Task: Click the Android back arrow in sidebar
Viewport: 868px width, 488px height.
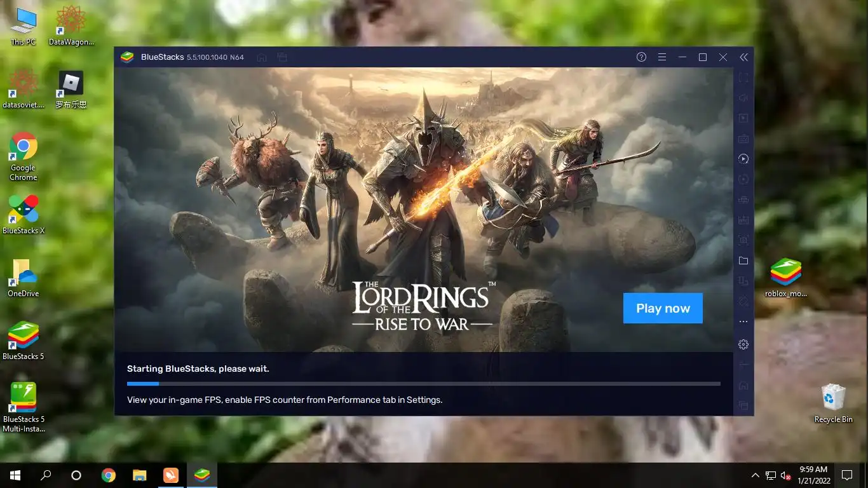Action: [x=743, y=365]
